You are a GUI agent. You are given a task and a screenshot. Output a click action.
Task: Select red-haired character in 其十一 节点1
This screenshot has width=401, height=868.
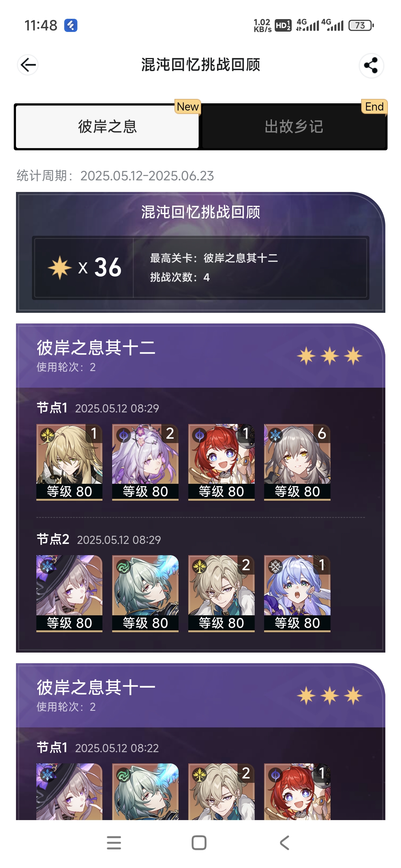pos(297,792)
